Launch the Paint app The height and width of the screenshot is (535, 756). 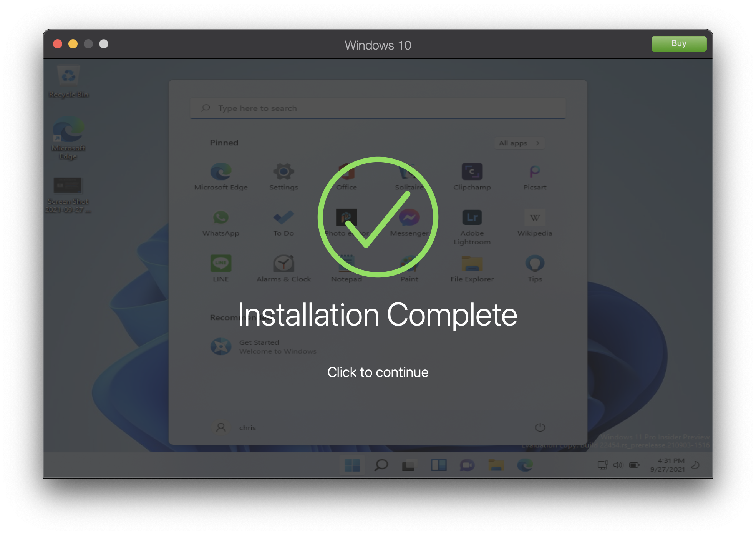click(409, 269)
